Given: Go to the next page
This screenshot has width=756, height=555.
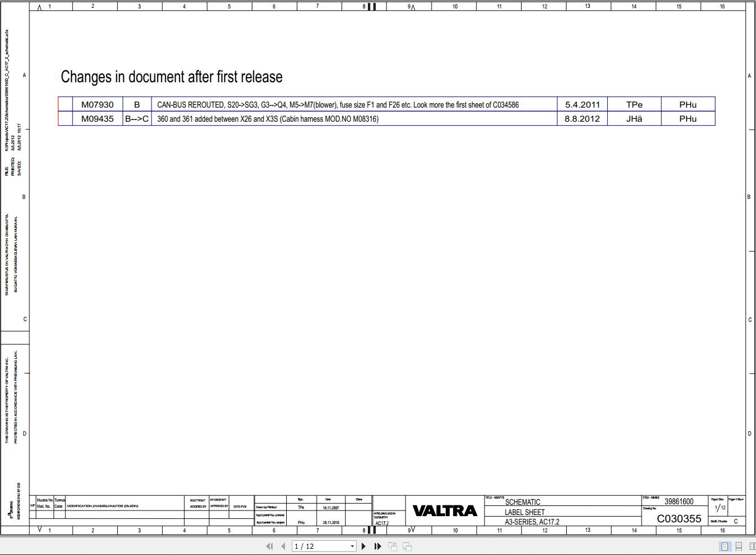Looking at the screenshot, I should point(363,546).
